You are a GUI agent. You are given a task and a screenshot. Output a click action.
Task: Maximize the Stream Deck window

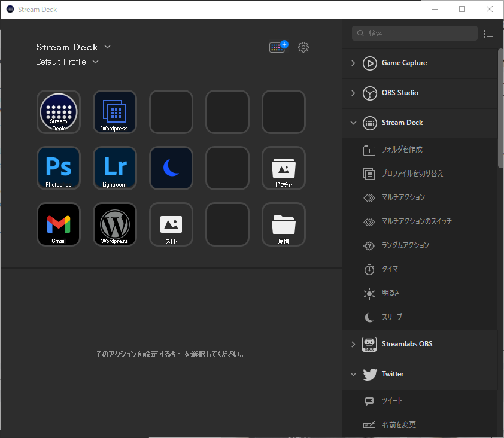tap(462, 9)
